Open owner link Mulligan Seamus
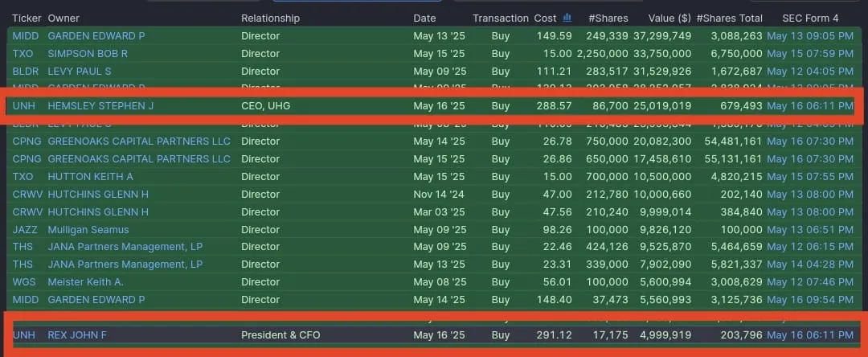Viewport: 868px width, 357px height. (x=88, y=230)
